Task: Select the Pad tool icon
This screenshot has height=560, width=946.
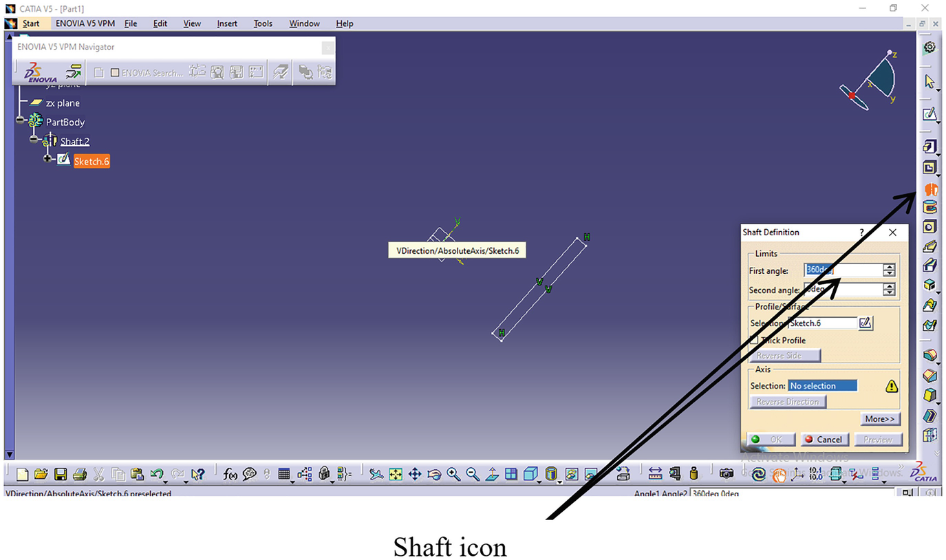Action: [x=929, y=147]
